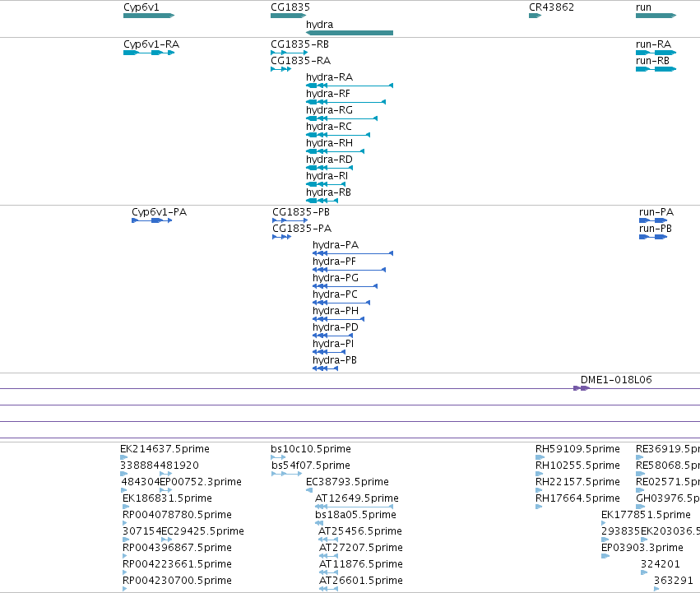
Task: Select EST RP004078780.5prime
Action: pos(125,523)
